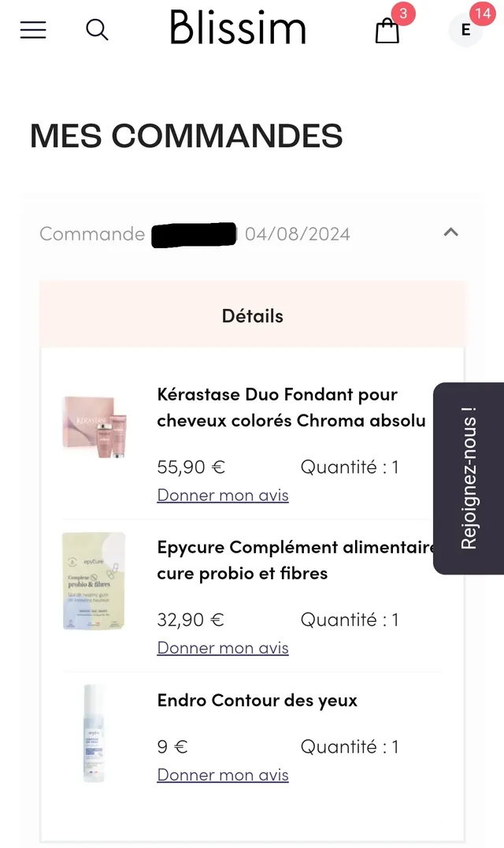Select the Kérastase product thumbnail
Screen dimensions: 504x848
click(94, 426)
